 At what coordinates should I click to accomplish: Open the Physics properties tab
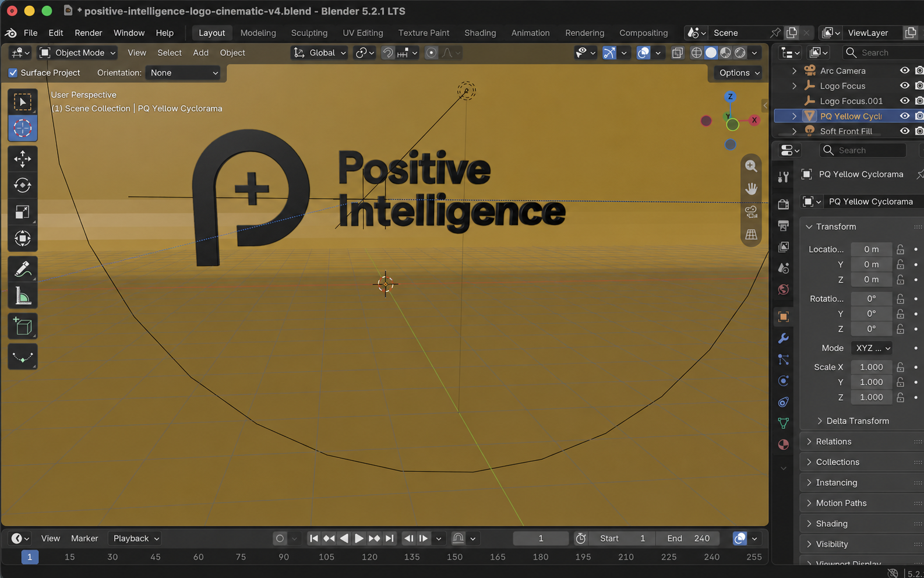point(784,380)
